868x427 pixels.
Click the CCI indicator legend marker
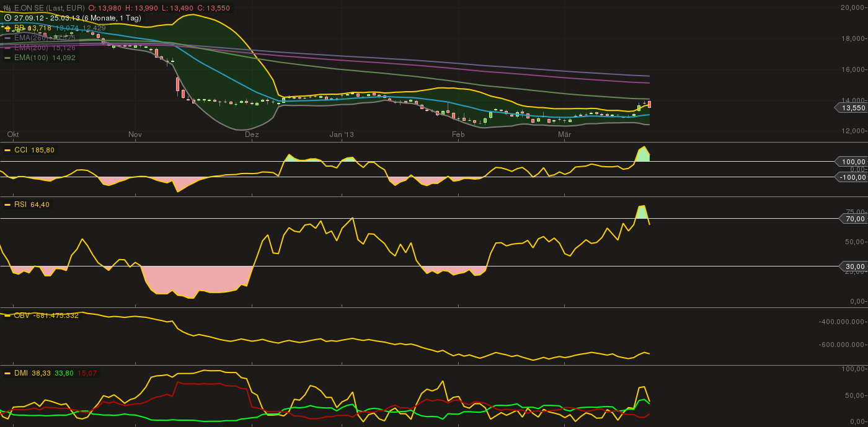pyautogui.click(x=7, y=150)
